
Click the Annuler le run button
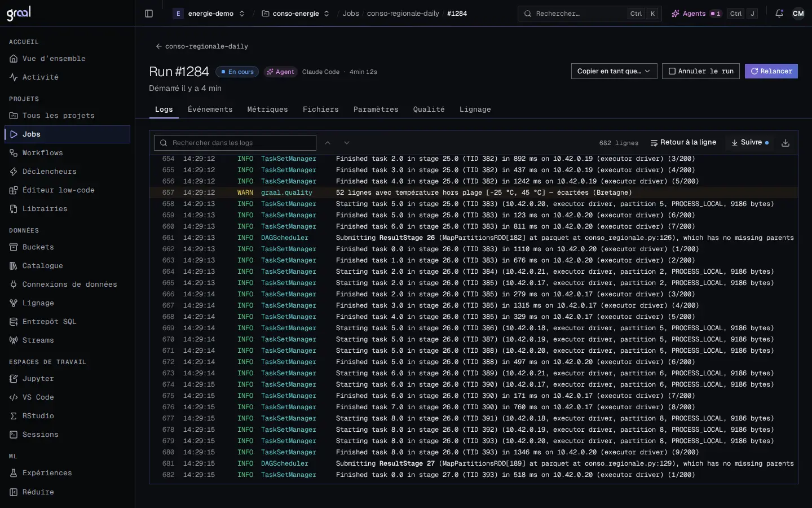point(701,71)
